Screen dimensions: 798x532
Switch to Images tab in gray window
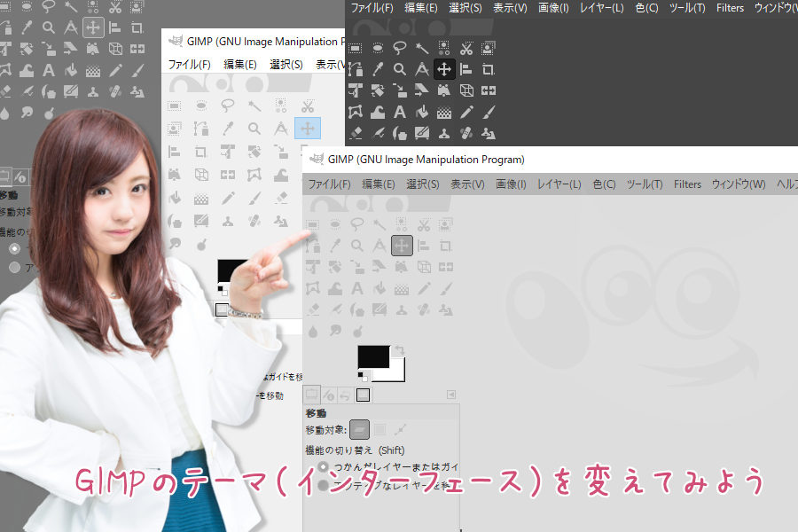(363, 395)
